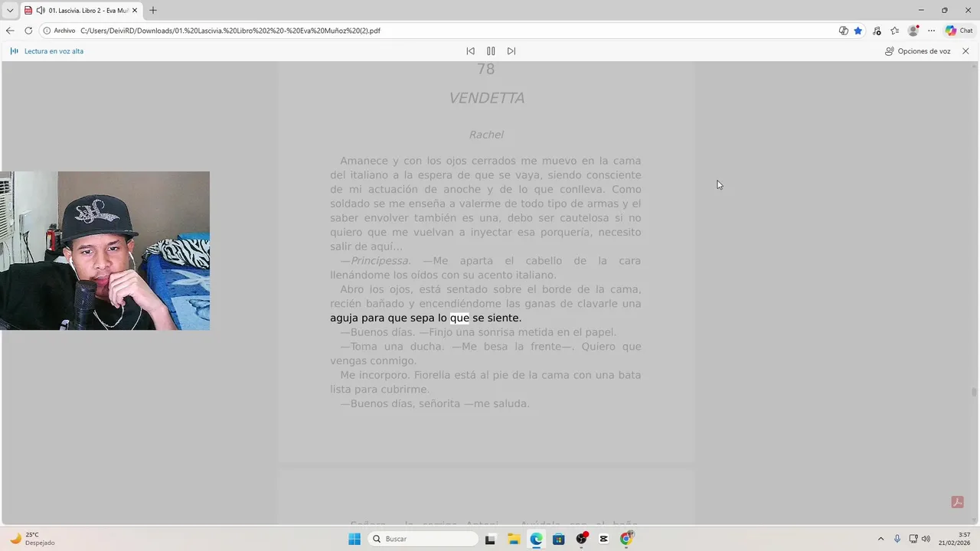This screenshot has width=980, height=551.
Task: Skip to next paragraph in read aloud
Action: [x=511, y=51]
